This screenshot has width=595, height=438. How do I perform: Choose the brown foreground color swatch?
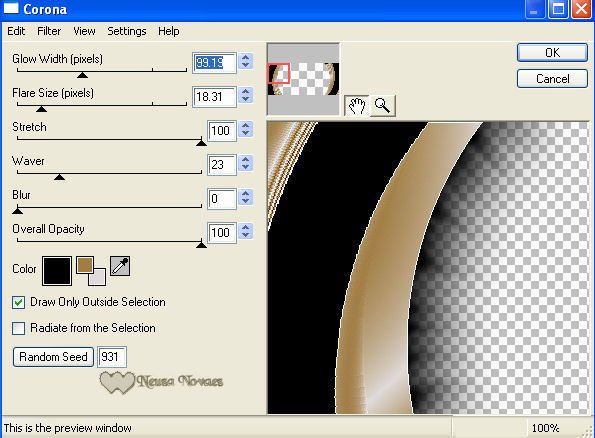coord(85,265)
